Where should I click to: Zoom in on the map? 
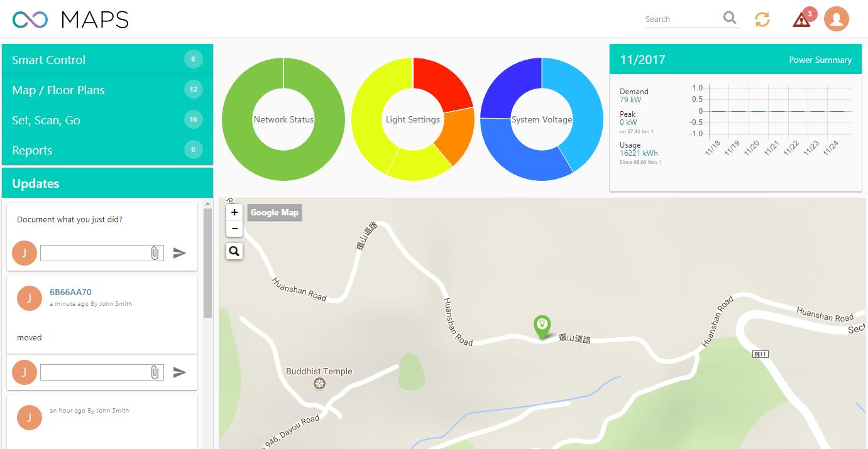tap(234, 212)
